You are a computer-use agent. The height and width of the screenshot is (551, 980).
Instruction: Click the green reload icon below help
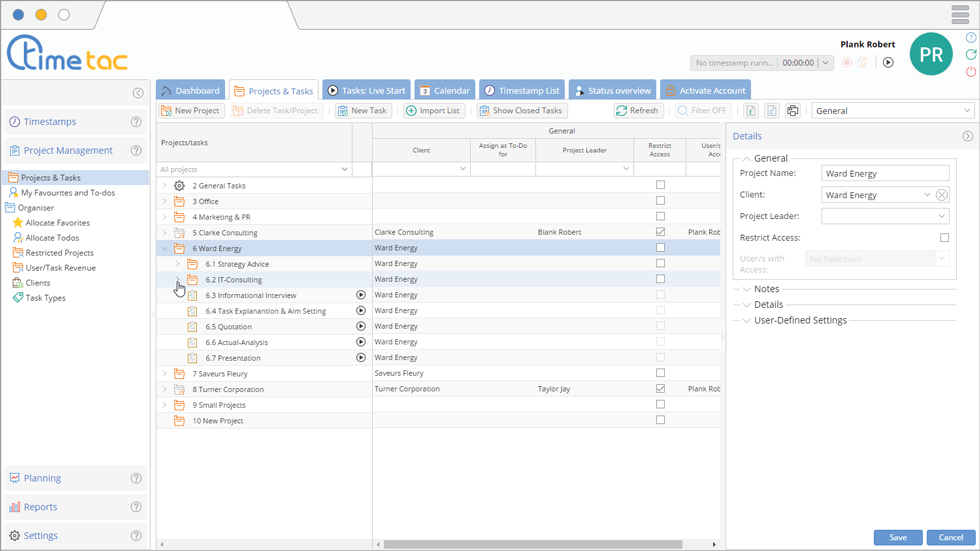[971, 54]
